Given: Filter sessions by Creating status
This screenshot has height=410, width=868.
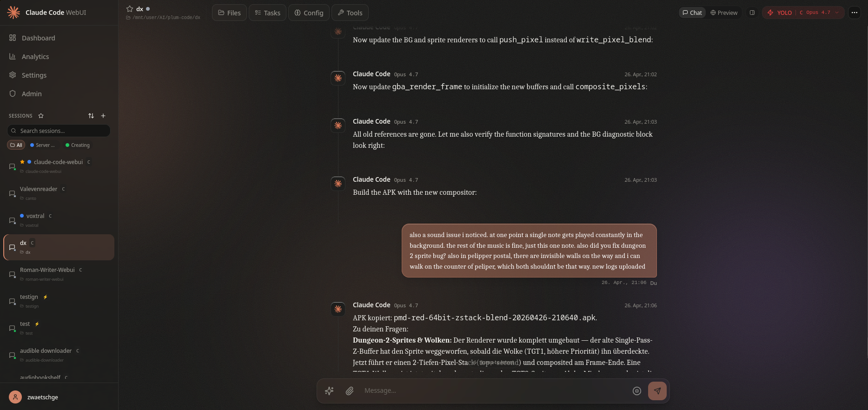Looking at the screenshot, I should (78, 145).
